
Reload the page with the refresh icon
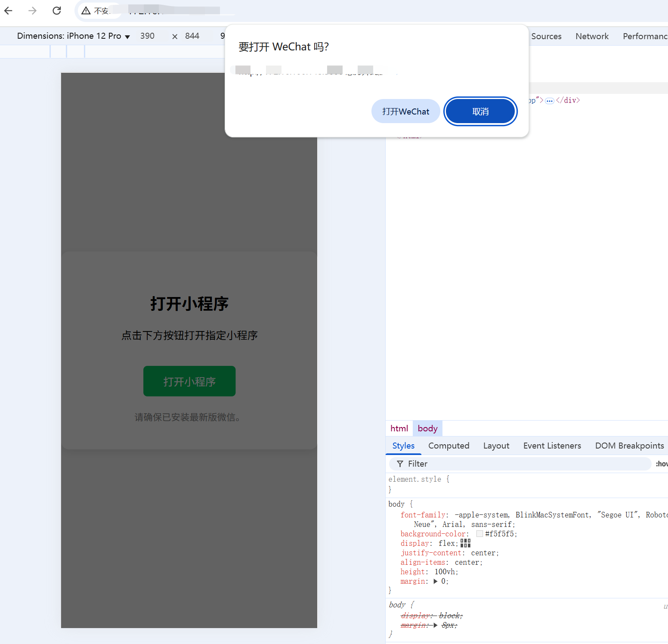pyautogui.click(x=57, y=10)
